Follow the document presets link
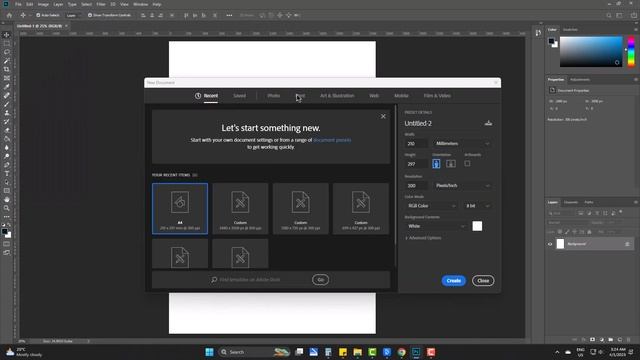 [332, 140]
